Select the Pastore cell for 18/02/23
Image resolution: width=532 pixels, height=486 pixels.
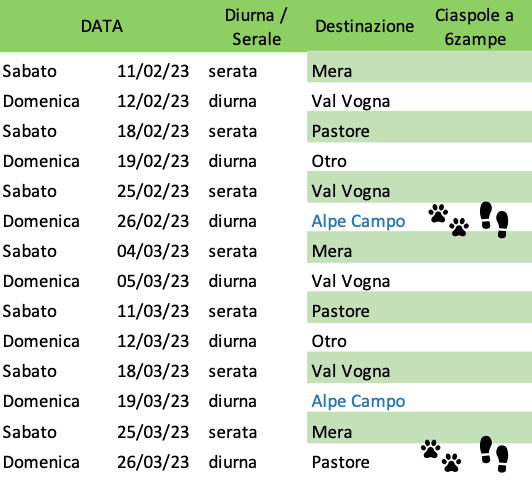point(340,131)
